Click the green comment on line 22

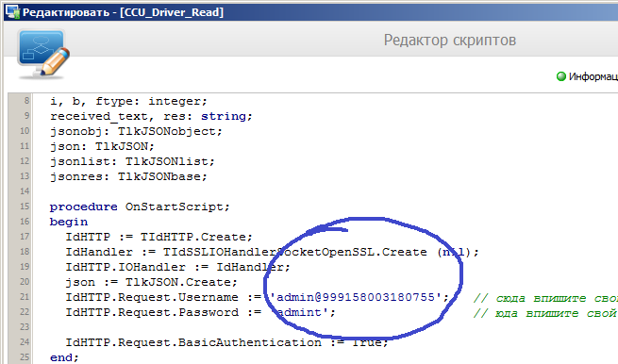click(545, 313)
